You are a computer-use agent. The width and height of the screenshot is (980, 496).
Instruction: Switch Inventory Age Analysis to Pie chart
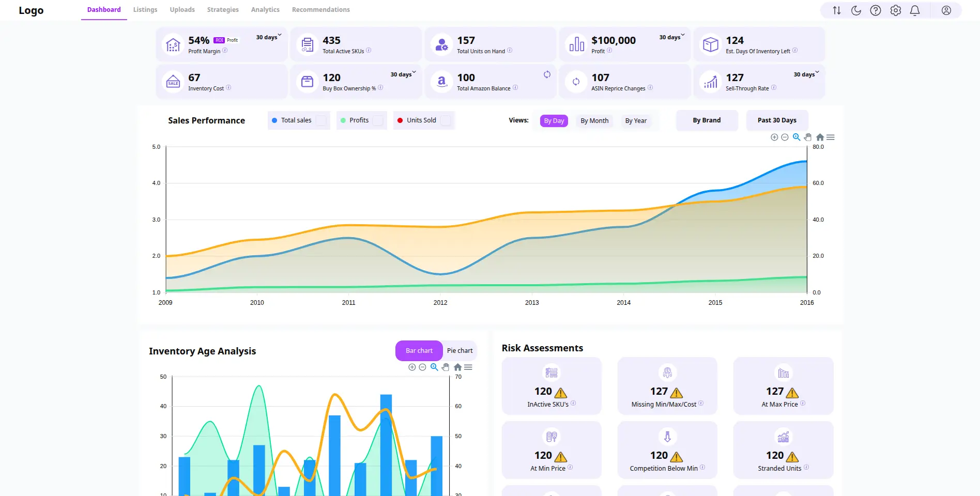[x=459, y=350]
